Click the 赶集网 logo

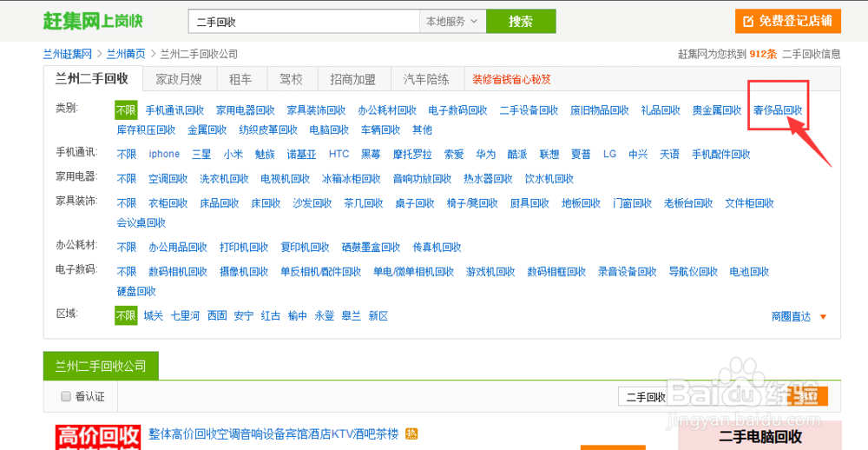pos(93,21)
